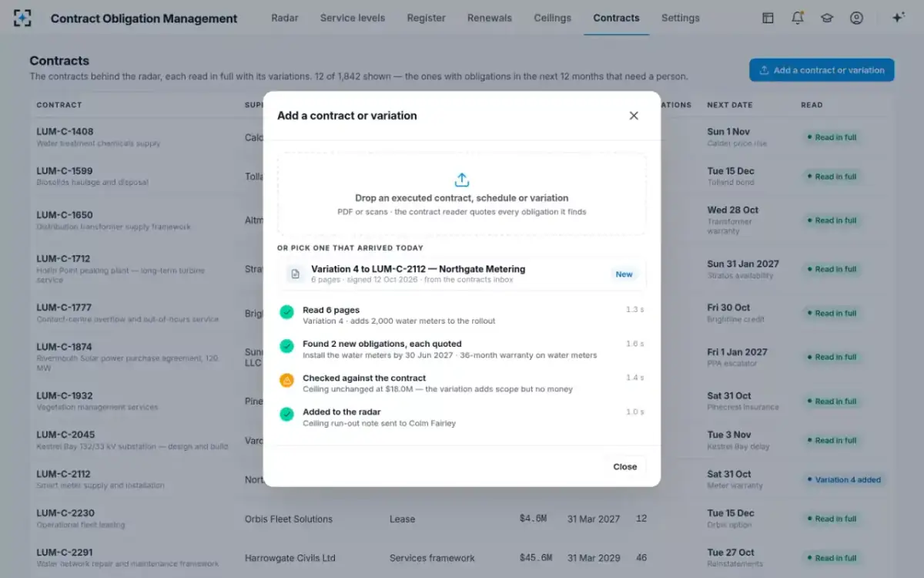This screenshot has width=924, height=578.
Task: Open the Service levels tab
Action: tap(353, 18)
